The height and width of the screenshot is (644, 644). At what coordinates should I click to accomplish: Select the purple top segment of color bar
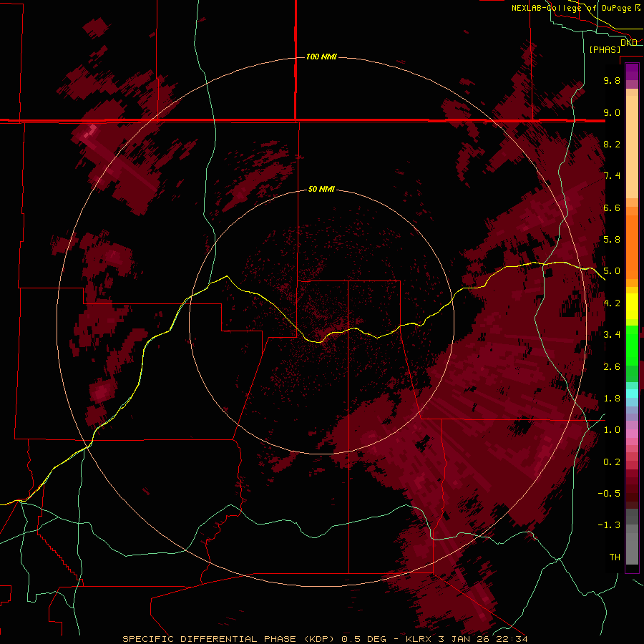coord(632,72)
